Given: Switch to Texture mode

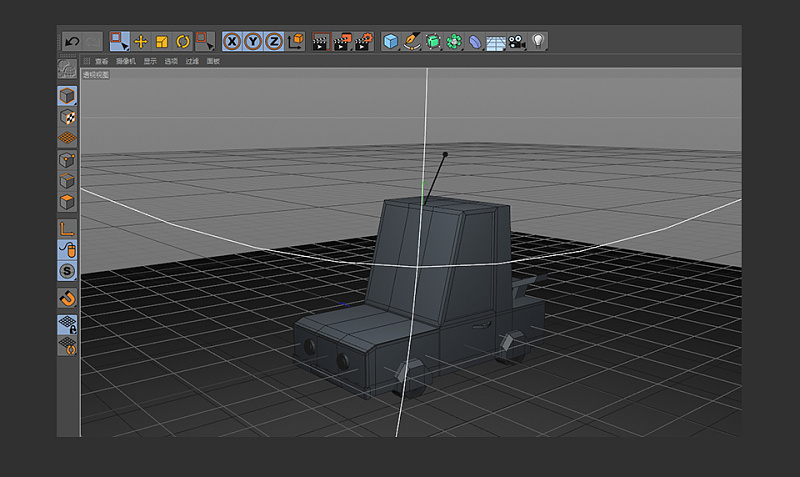Looking at the screenshot, I should (x=67, y=117).
